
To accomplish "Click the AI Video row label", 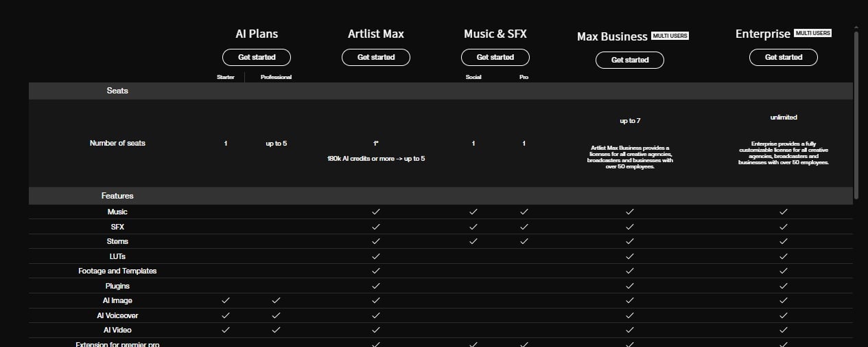I will (117, 330).
